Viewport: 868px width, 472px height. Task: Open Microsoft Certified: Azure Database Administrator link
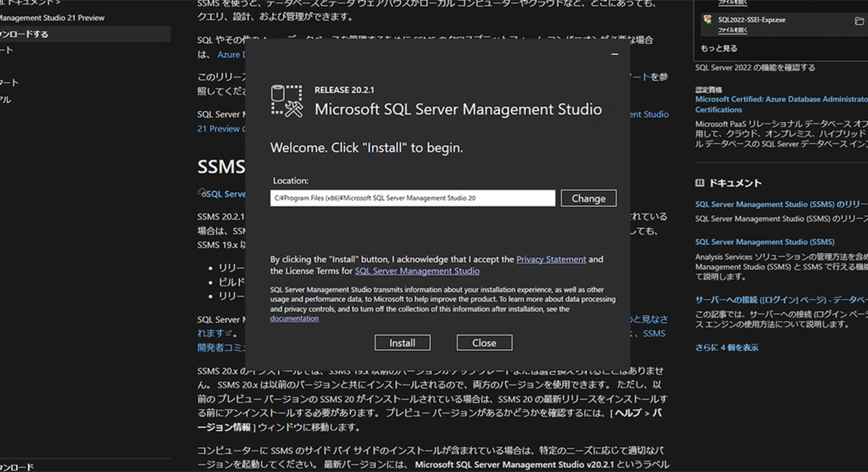click(x=781, y=104)
